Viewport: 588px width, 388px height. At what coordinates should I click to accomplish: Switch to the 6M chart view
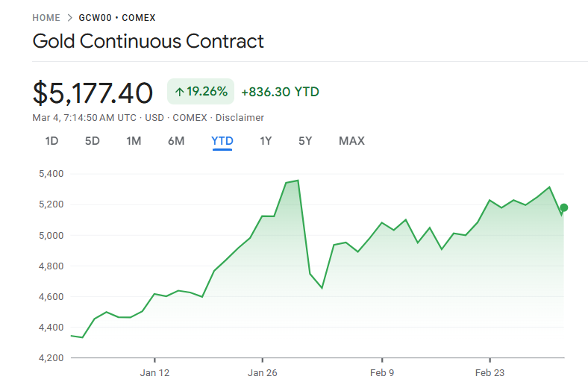point(176,141)
